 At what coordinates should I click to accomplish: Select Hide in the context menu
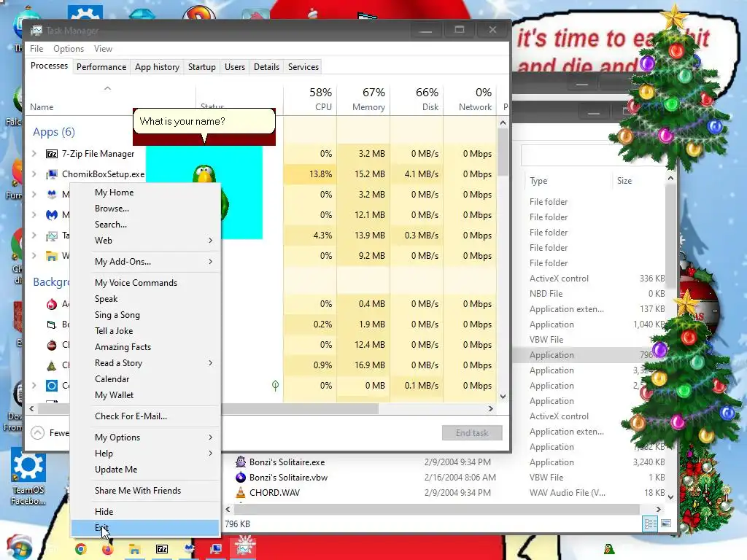coord(145,511)
